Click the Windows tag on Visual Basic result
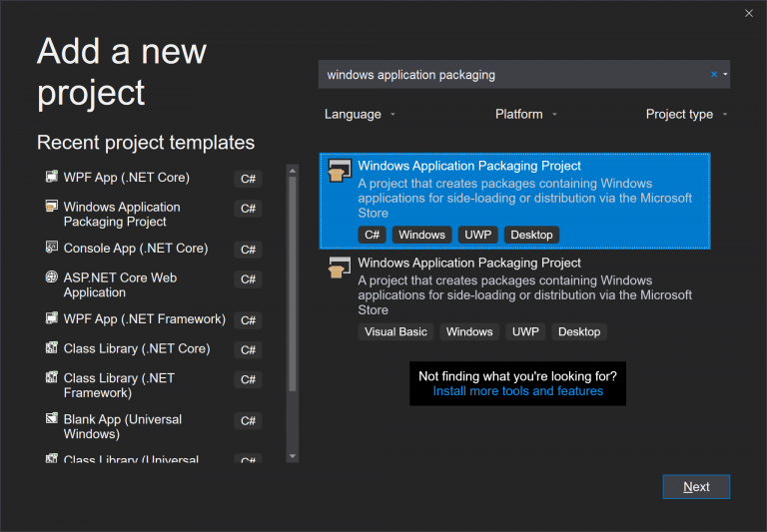This screenshot has width=767, height=532. click(x=469, y=331)
